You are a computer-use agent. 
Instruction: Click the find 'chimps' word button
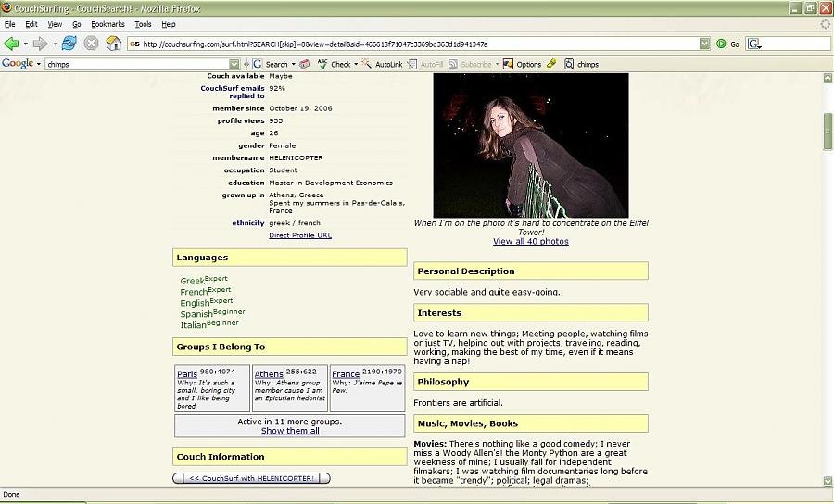point(581,64)
